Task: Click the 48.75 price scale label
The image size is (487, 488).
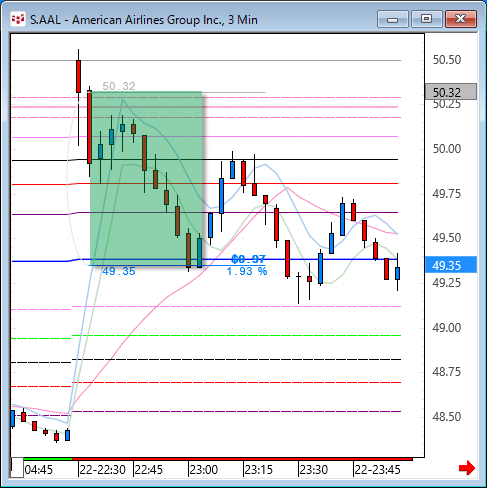Action: coord(447,371)
